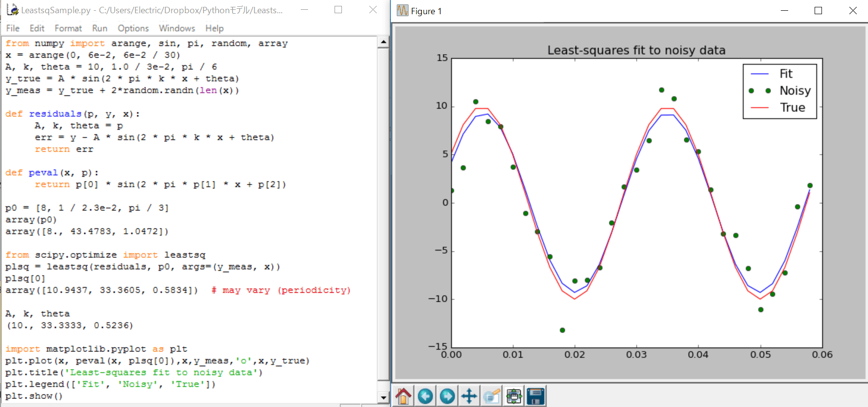Screen dimensions: 868x407
Task: Open the Windows menu in IDLE
Action: [177, 28]
